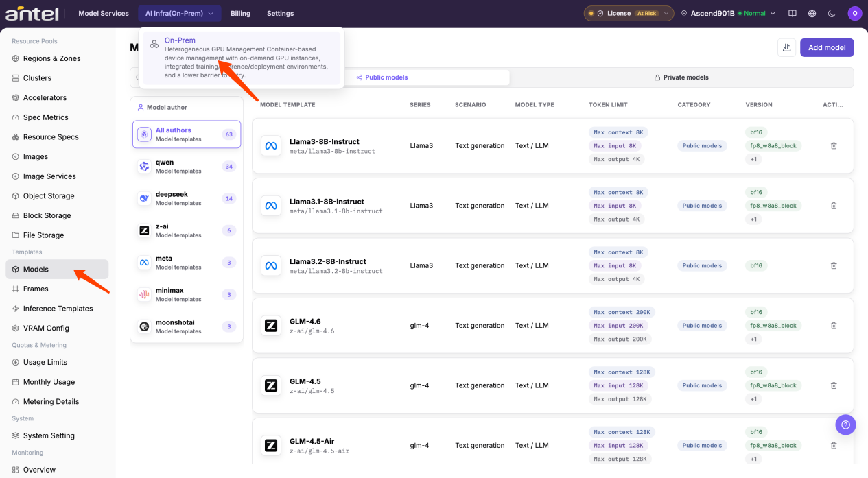868x478 pixels.
Task: Open Overview under Monitoring
Action: click(x=57, y=470)
